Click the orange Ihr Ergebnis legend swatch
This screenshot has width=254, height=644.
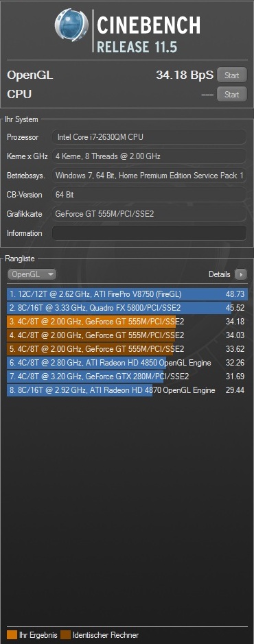point(12,635)
